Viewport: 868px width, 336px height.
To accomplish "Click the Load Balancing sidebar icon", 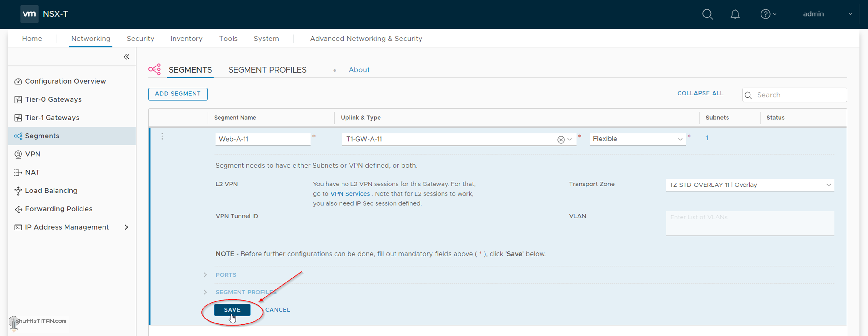I will click(x=18, y=191).
